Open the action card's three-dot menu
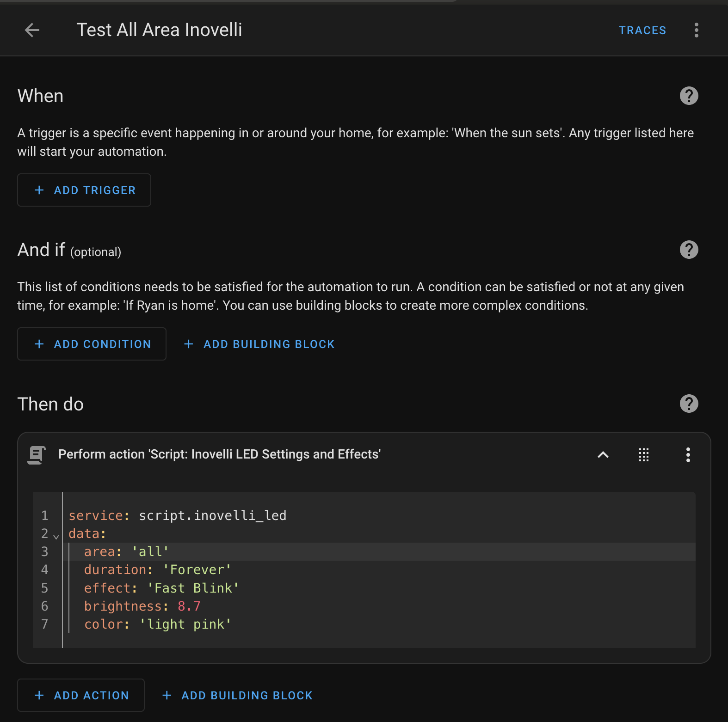 pyautogui.click(x=688, y=455)
